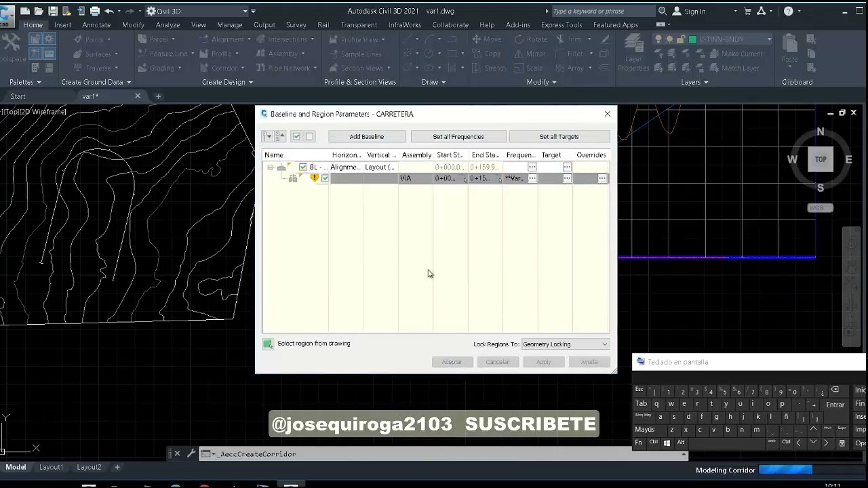
Task: Click the Autodesk App Store cart icon
Action: pos(747,11)
